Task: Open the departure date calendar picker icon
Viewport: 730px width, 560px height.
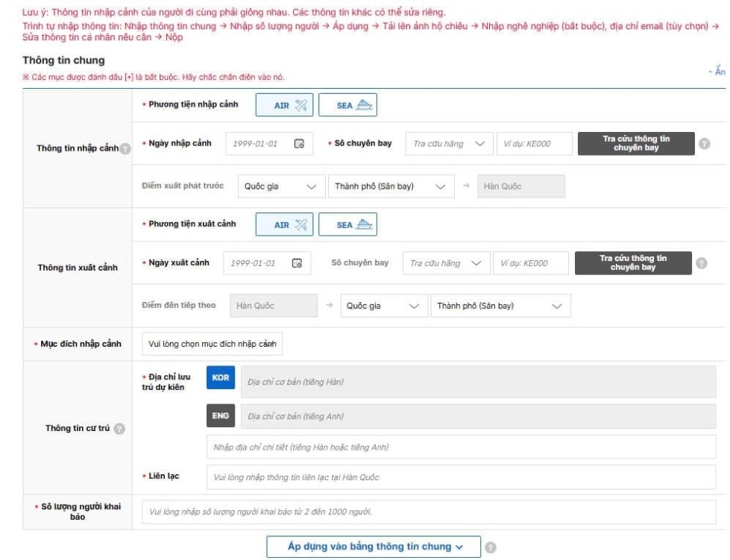Action: 297,263
